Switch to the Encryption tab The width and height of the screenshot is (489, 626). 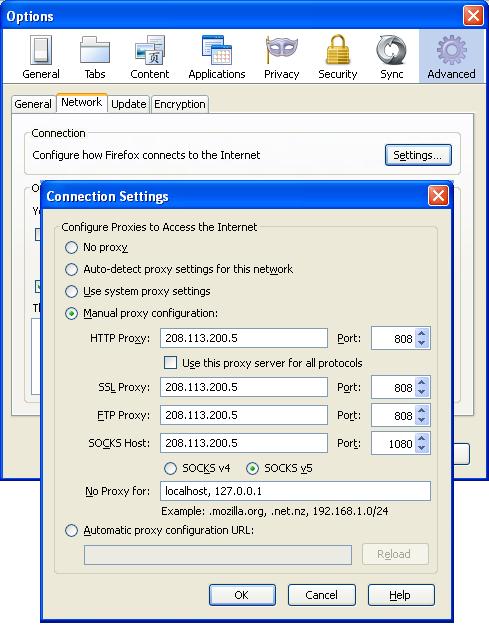click(x=180, y=104)
